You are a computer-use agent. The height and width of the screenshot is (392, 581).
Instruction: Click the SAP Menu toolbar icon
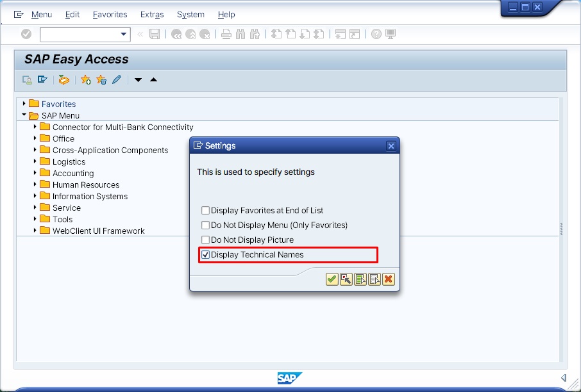(42, 79)
